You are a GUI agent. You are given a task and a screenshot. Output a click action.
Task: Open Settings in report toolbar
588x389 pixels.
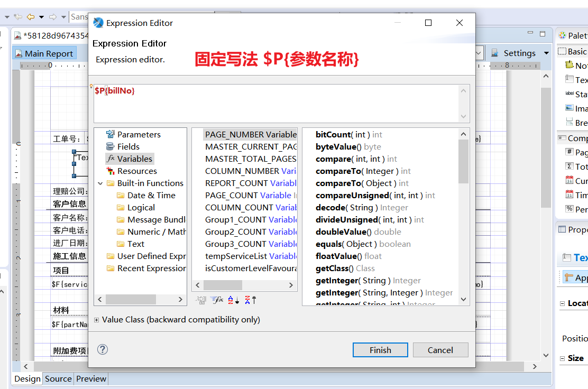[513, 53]
